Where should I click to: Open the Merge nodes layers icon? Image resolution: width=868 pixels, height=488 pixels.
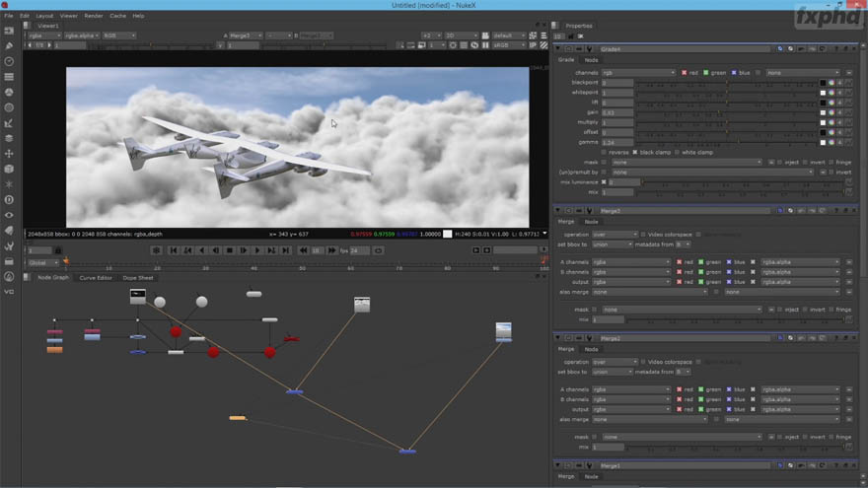click(x=9, y=138)
